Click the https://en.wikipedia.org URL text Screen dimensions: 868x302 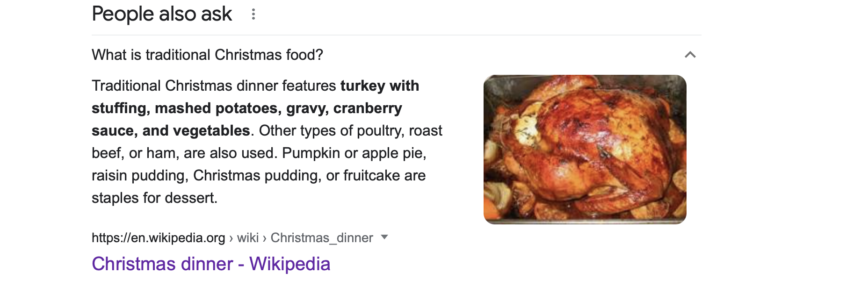coord(159,237)
